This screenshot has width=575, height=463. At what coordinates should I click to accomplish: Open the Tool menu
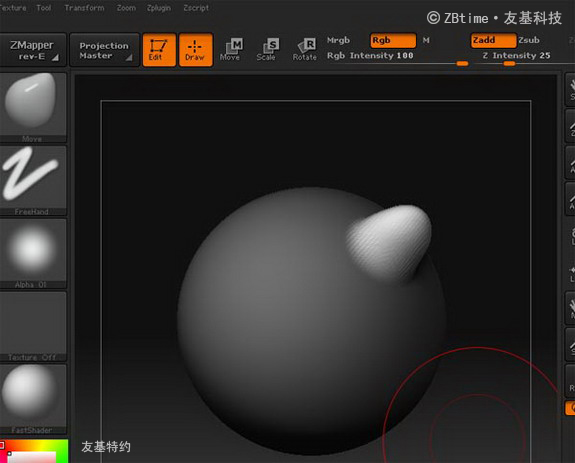[x=44, y=8]
